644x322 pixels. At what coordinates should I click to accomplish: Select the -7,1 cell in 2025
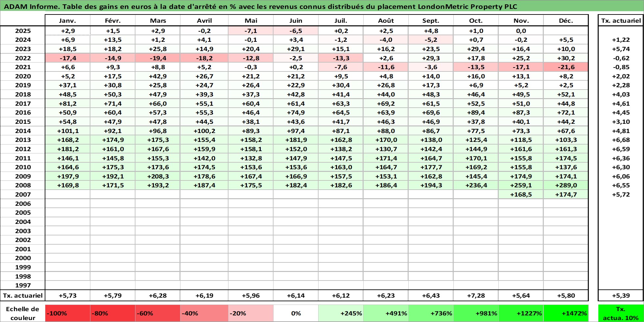251,31
